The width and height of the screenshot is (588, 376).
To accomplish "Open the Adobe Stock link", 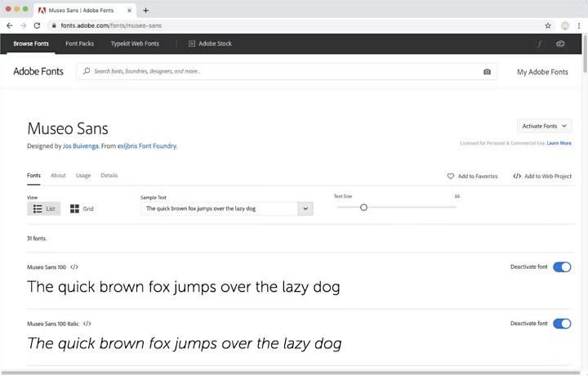I will [215, 43].
